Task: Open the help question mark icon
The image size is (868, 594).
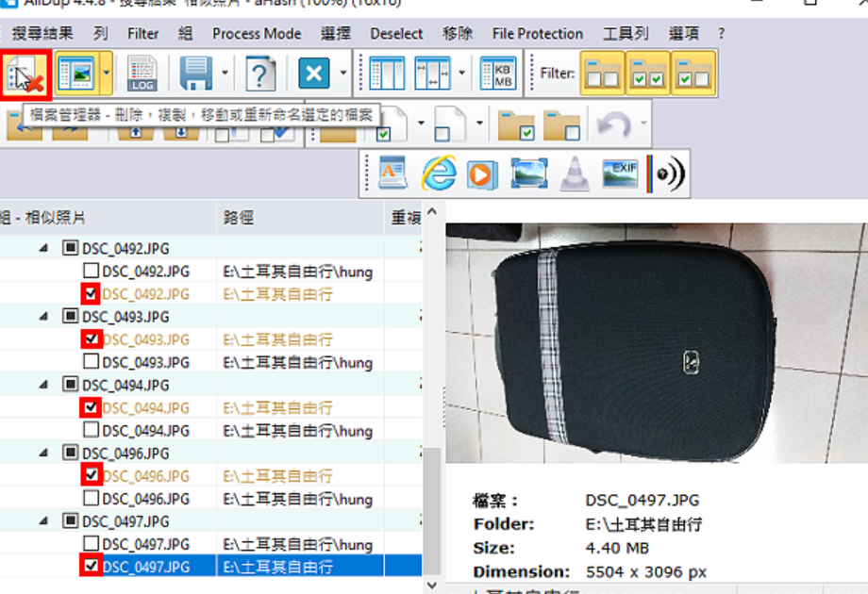Action: click(x=260, y=74)
